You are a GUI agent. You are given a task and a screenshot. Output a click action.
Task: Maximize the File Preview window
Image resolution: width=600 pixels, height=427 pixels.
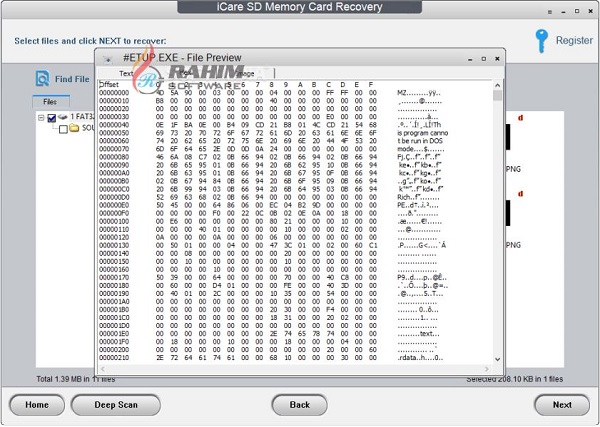click(x=484, y=59)
